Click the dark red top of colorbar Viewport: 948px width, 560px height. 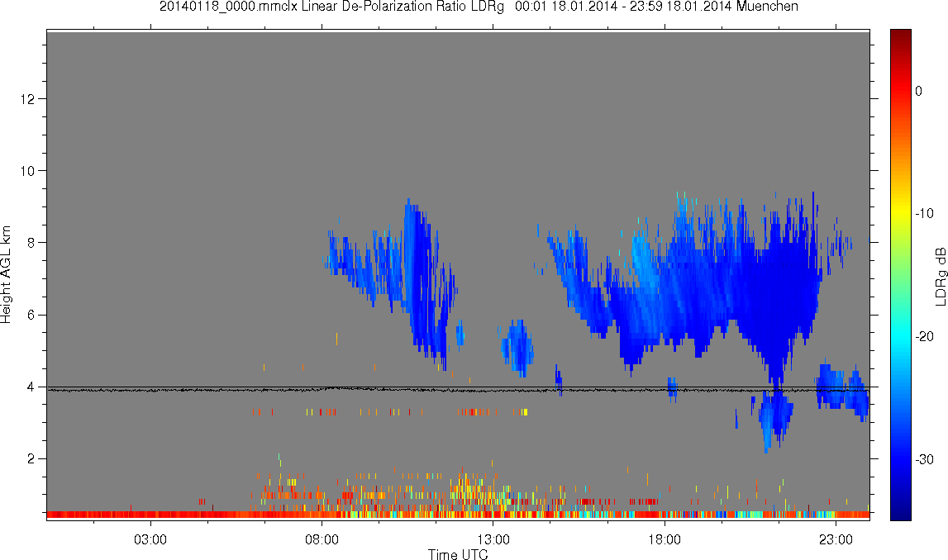(x=900, y=35)
